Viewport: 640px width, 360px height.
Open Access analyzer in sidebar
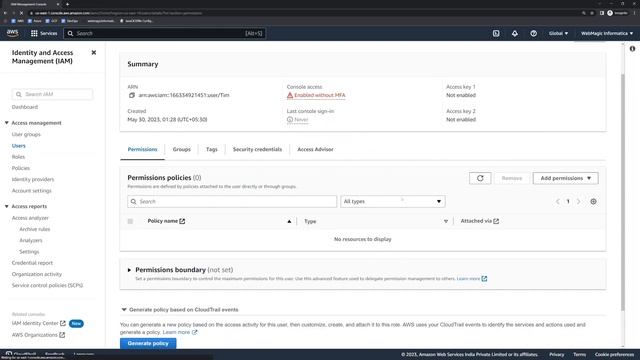click(x=30, y=218)
